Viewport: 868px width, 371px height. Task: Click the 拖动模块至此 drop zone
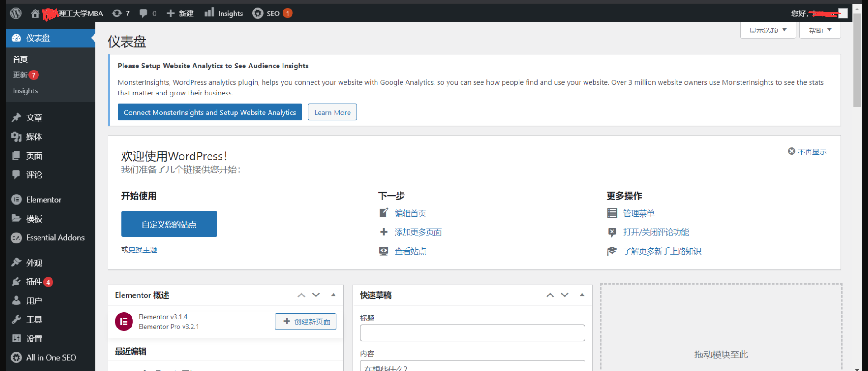pos(721,328)
